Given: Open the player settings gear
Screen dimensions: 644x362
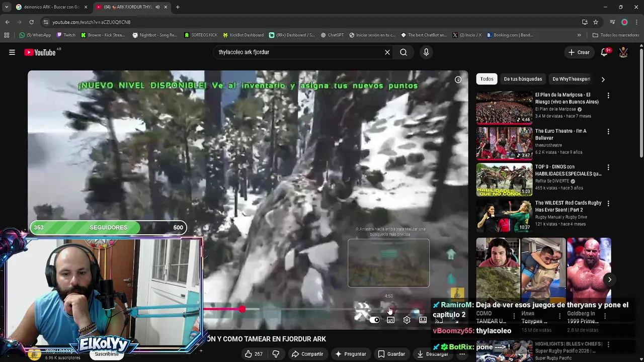Looking at the screenshot, I should coord(407,320).
